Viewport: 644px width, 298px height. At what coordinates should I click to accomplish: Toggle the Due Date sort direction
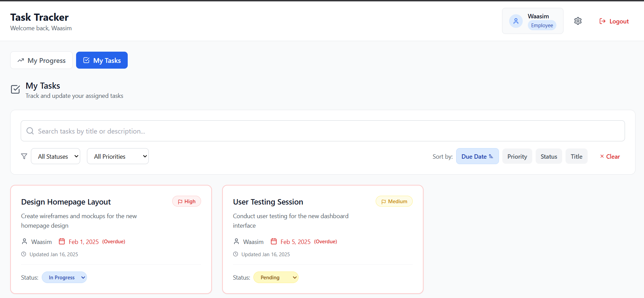pos(477,156)
